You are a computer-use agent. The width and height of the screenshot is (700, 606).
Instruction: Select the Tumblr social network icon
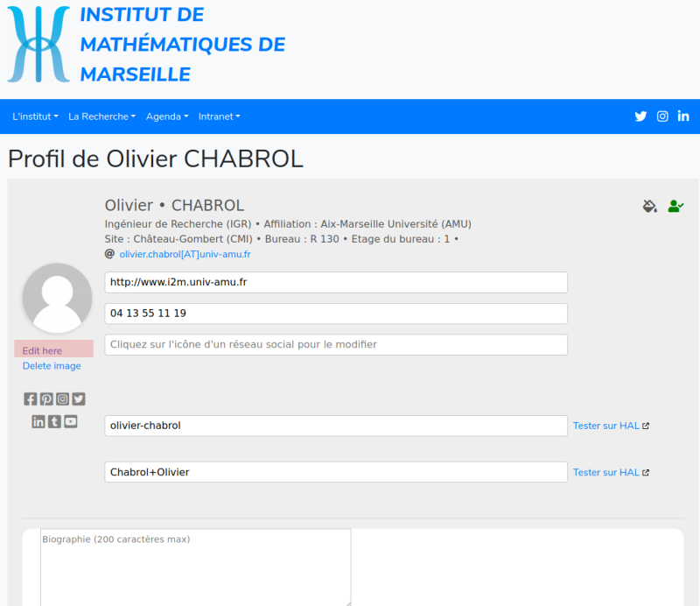click(x=54, y=421)
